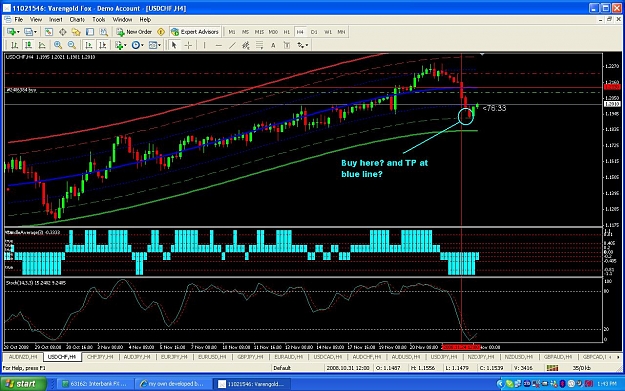Switch chart to line chart mode
This screenshot has height=391, width=625.
42,45
